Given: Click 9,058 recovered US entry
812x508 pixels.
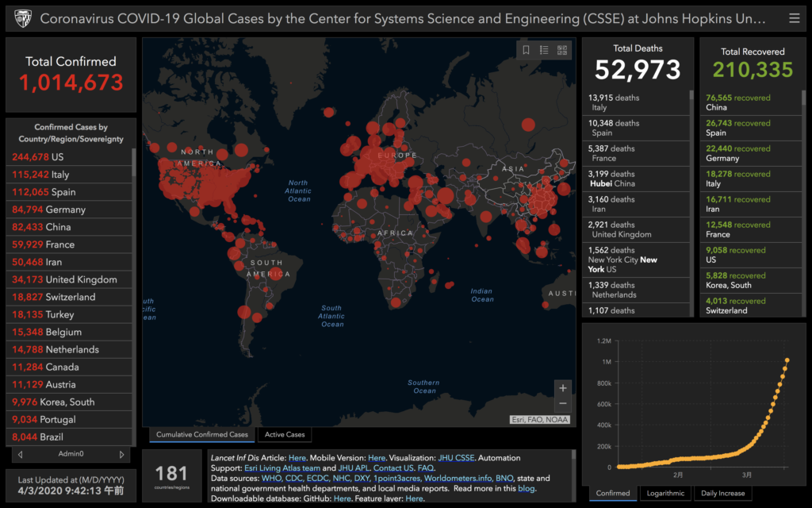Looking at the screenshot, I should 750,255.
